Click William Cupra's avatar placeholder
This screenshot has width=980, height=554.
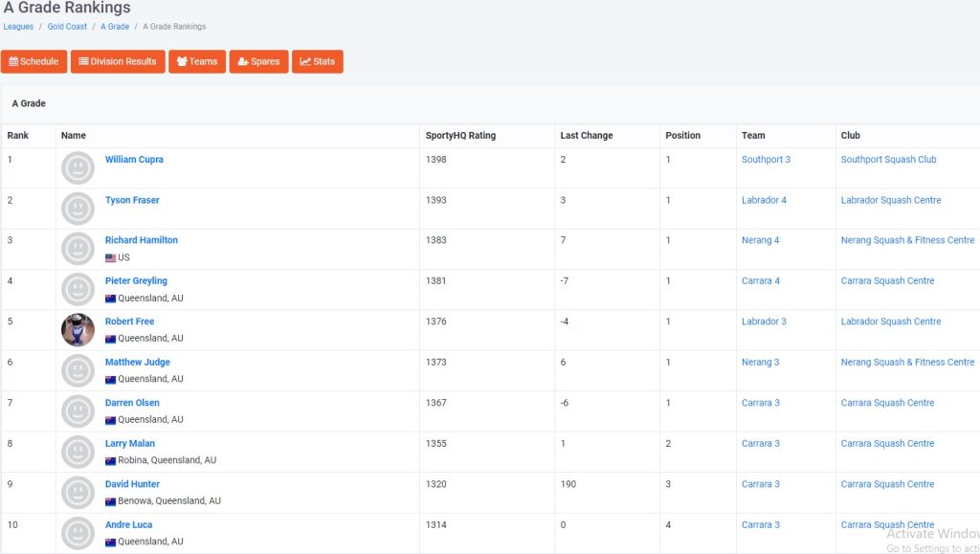[78, 167]
